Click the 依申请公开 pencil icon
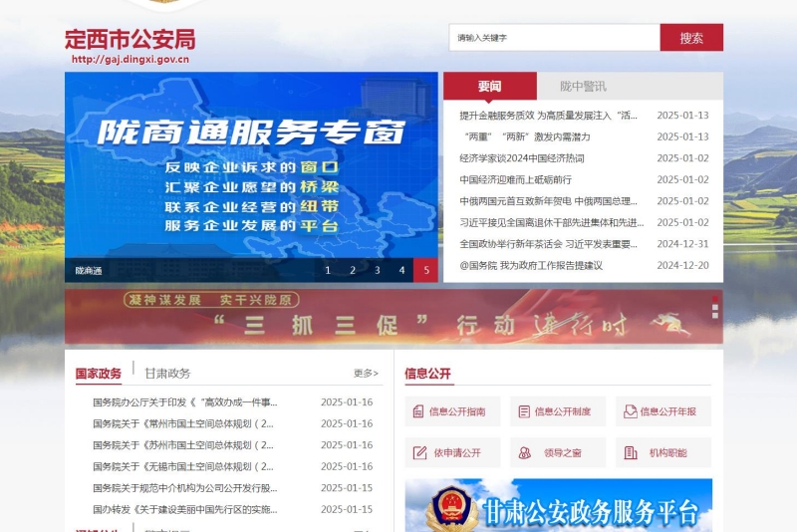The width and height of the screenshot is (797, 532). click(419, 452)
